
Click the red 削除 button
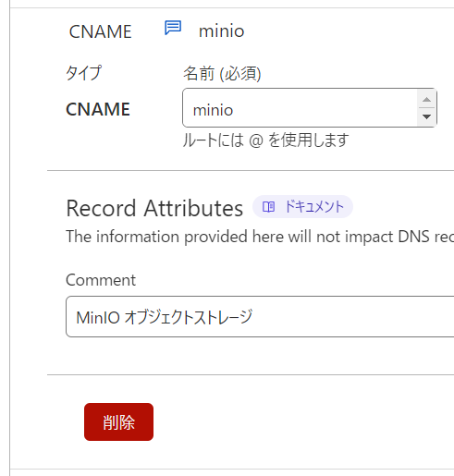(118, 421)
